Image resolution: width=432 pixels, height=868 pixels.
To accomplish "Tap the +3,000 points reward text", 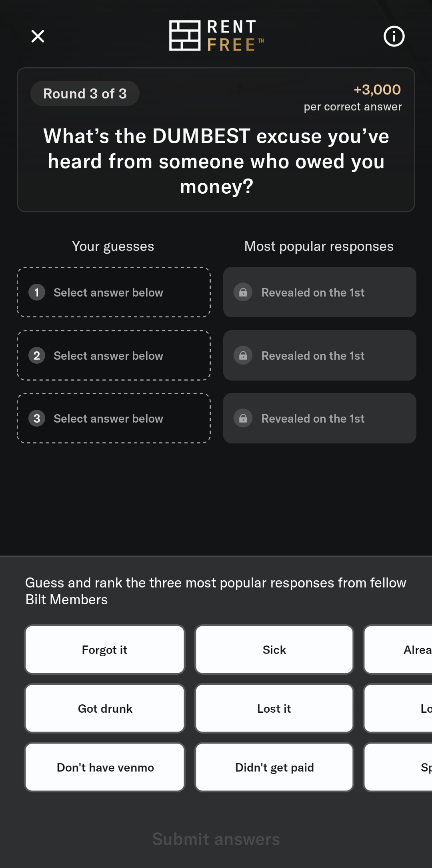I will pyautogui.click(x=377, y=90).
